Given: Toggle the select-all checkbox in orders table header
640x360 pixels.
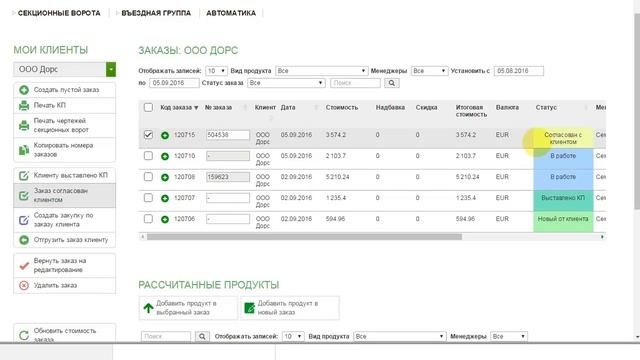Looking at the screenshot, I should click(148, 107).
